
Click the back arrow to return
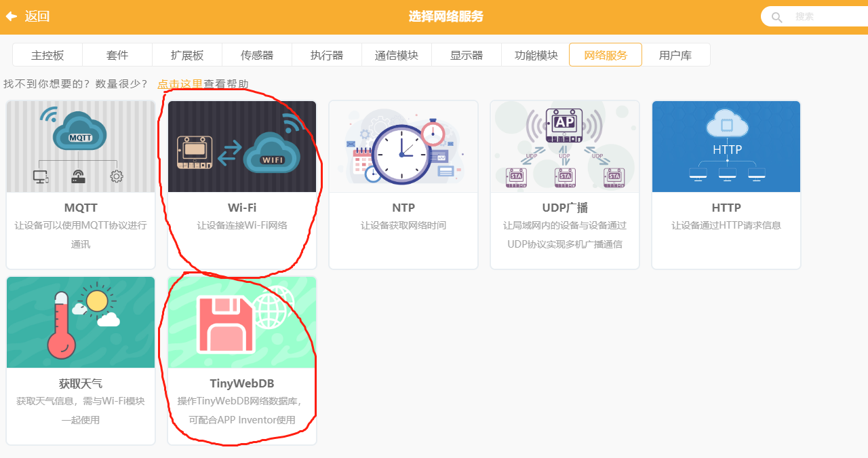coord(12,16)
